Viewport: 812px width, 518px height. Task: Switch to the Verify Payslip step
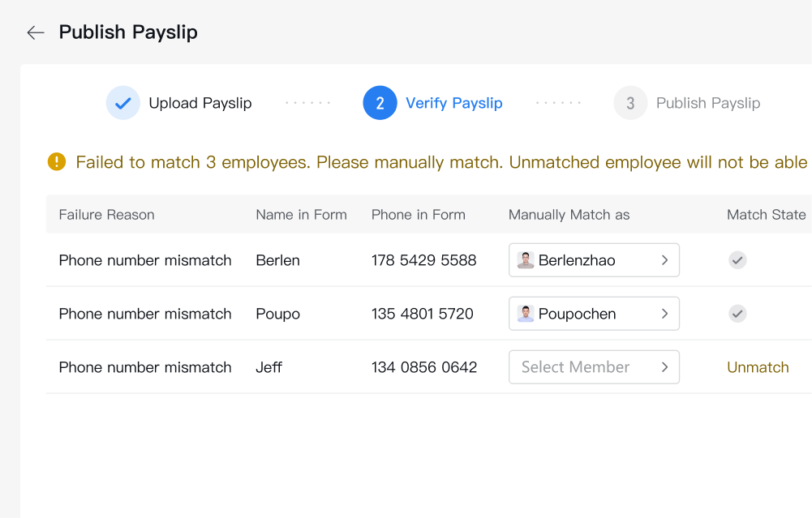453,103
